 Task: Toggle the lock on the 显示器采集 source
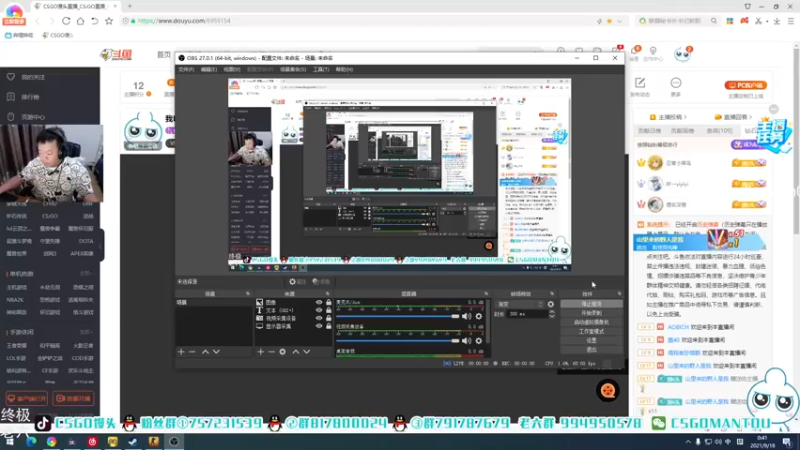pos(329,326)
